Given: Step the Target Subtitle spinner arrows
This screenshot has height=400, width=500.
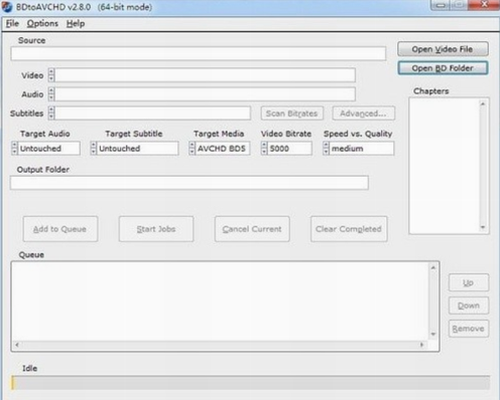Looking at the screenshot, I should (94, 148).
